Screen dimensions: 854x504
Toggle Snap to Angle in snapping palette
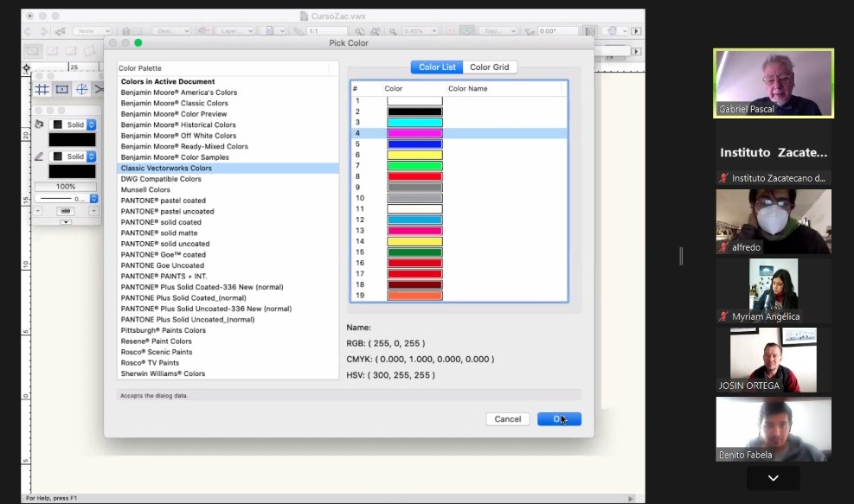[x=81, y=89]
